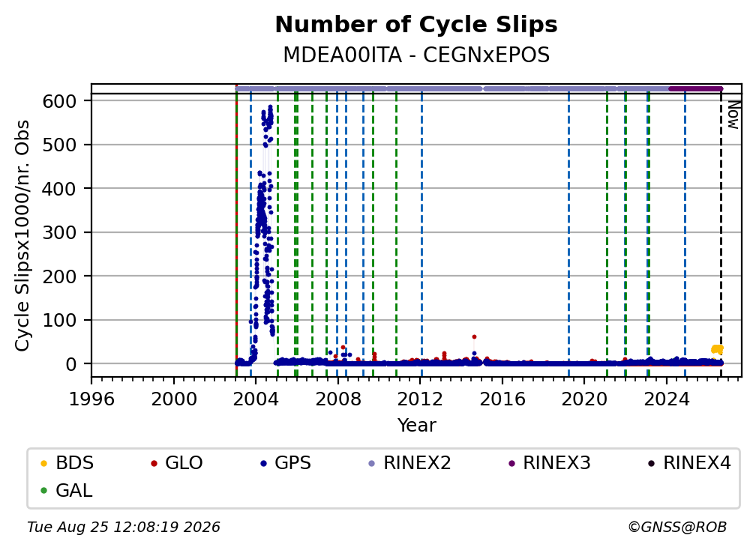Click the 300 y-axis tick label
The image size is (756, 550).
[x=60, y=232]
